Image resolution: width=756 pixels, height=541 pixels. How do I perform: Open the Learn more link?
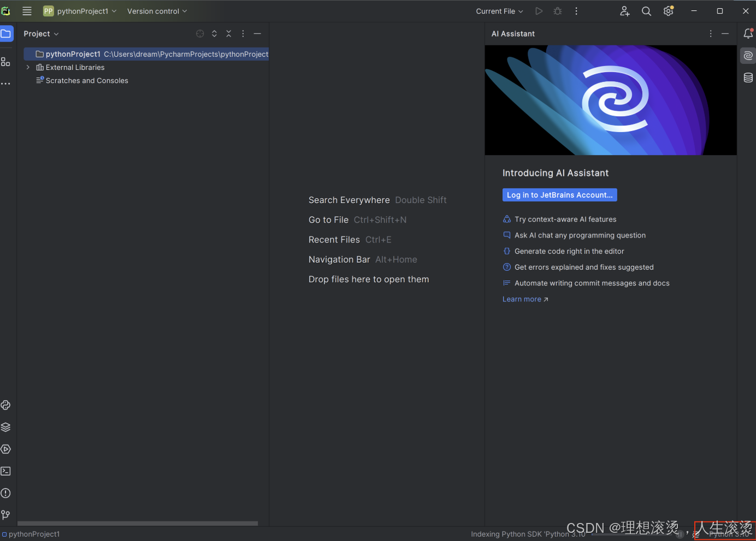tap(525, 299)
